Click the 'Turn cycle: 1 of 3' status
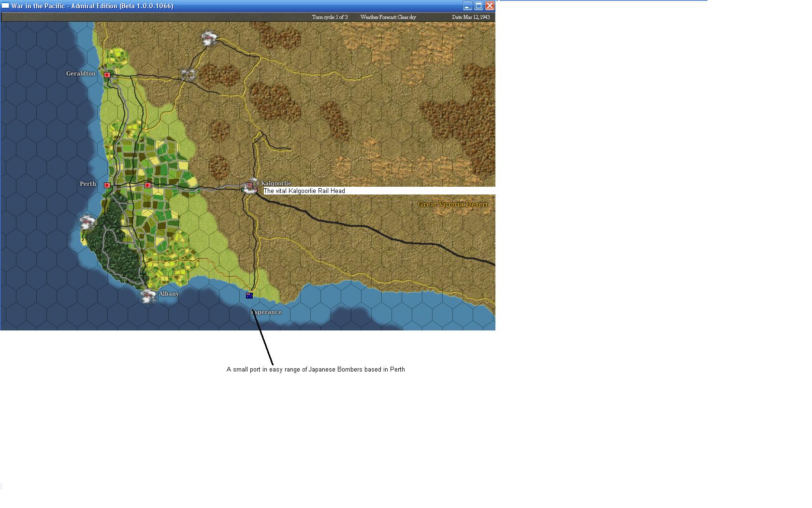812x508 pixels. [330, 17]
